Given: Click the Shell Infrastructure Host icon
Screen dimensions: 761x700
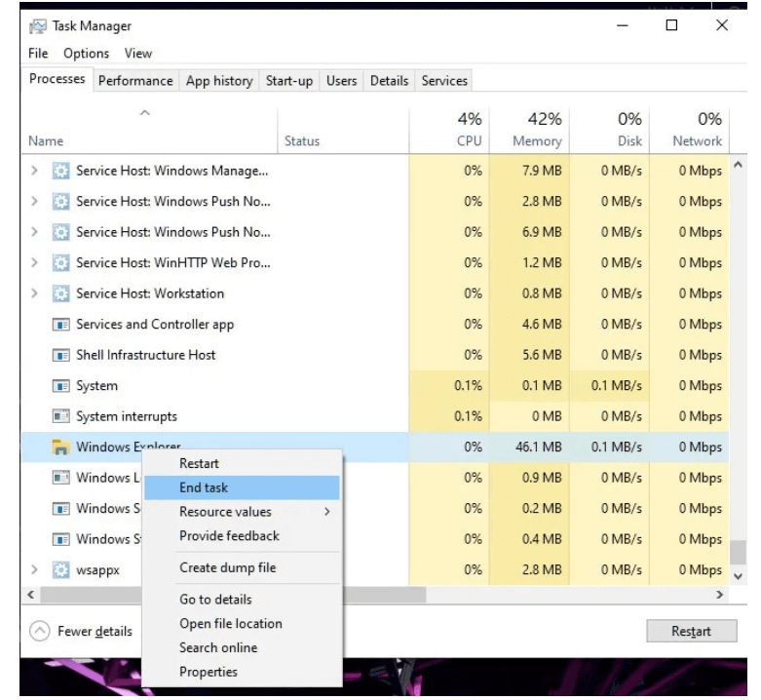Looking at the screenshot, I should 60,355.
